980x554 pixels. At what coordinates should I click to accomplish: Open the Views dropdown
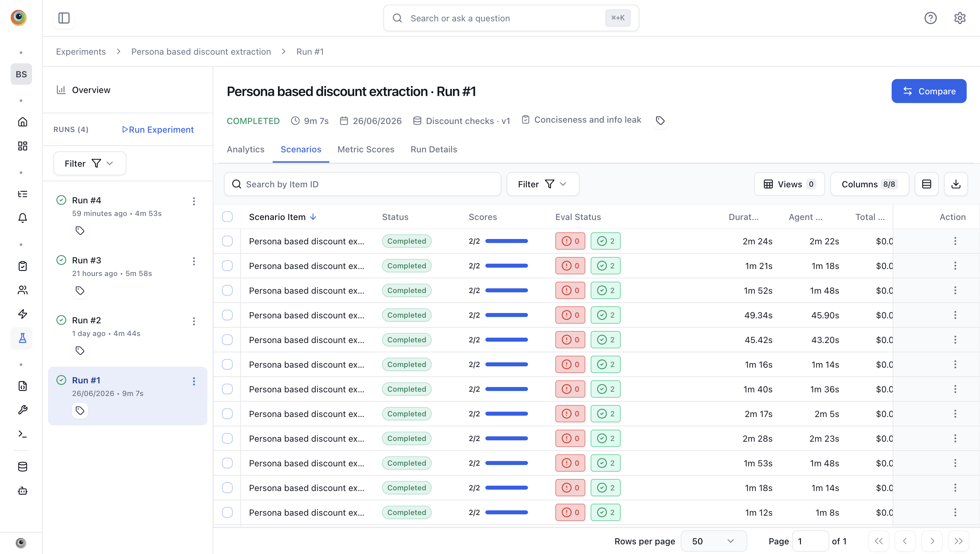click(789, 184)
